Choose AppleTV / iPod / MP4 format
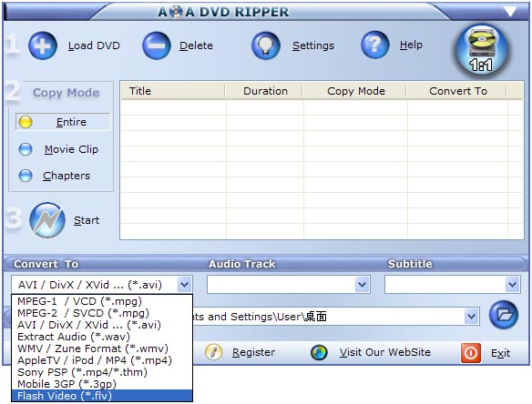The width and height of the screenshot is (532, 404). pyautogui.click(x=102, y=360)
